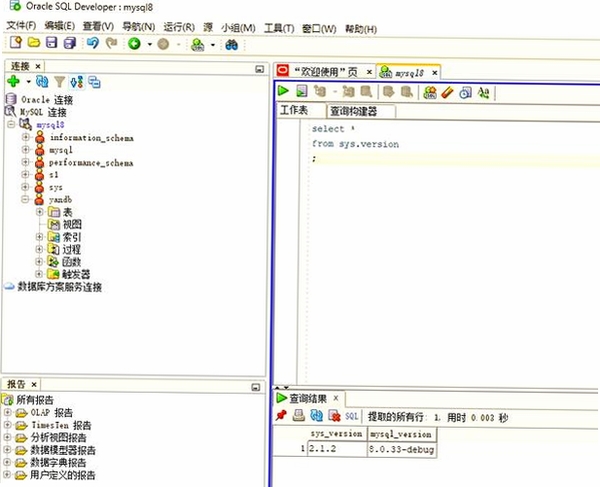The width and height of the screenshot is (600, 487).
Task: Open the 查看(V) menu
Action: (98, 26)
